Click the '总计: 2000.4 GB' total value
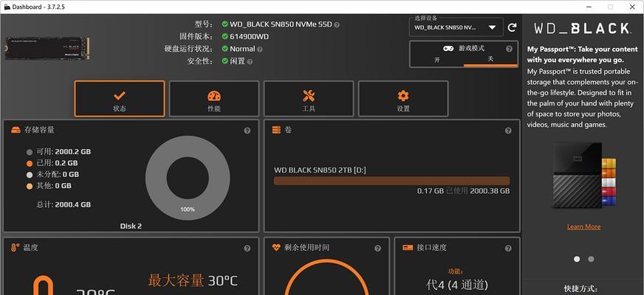 coord(64,204)
